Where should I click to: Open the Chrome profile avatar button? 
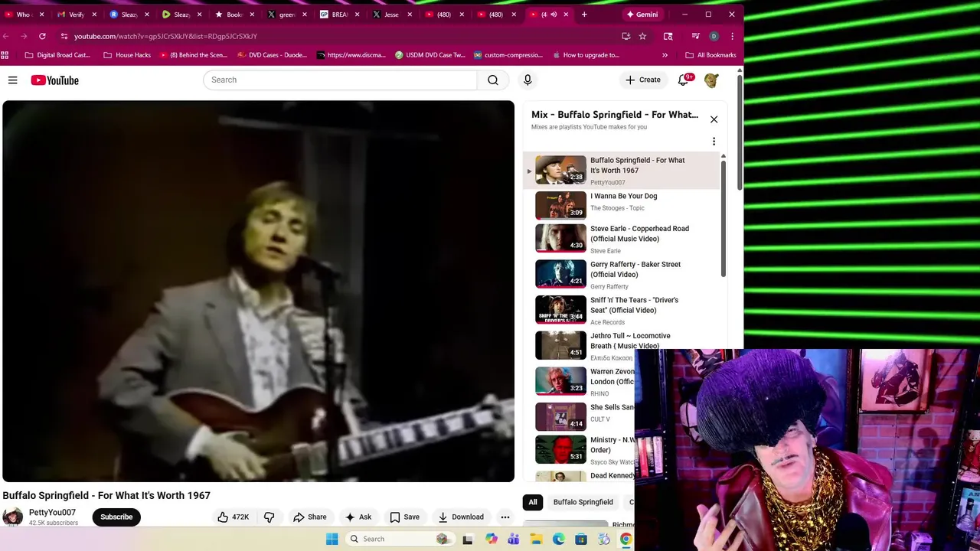coord(714,36)
